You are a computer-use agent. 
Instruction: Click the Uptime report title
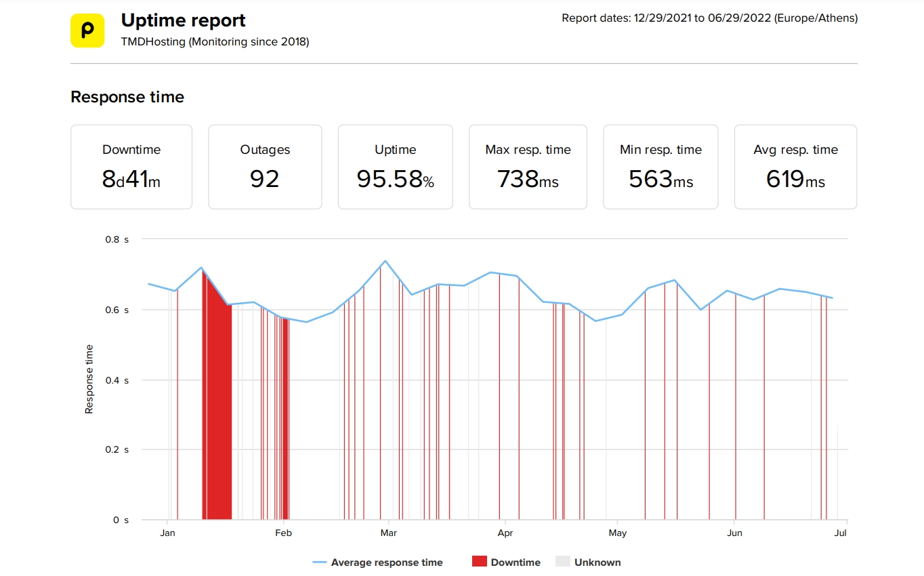[184, 20]
